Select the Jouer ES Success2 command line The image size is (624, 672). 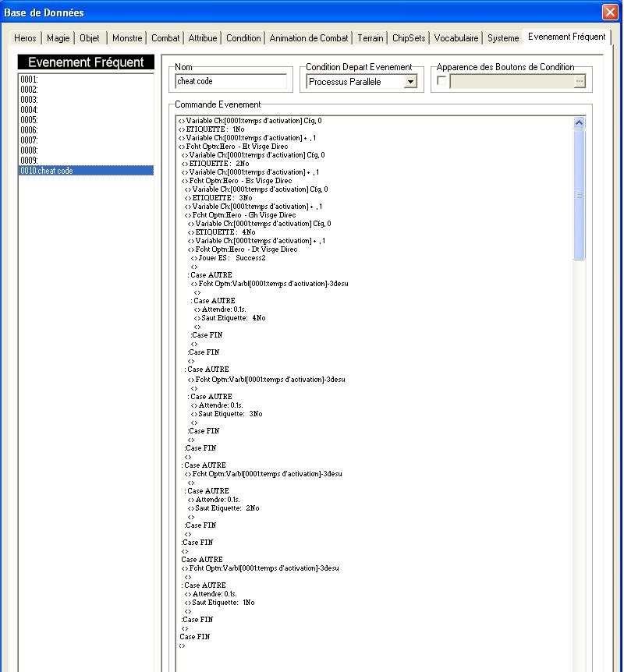(x=232, y=258)
